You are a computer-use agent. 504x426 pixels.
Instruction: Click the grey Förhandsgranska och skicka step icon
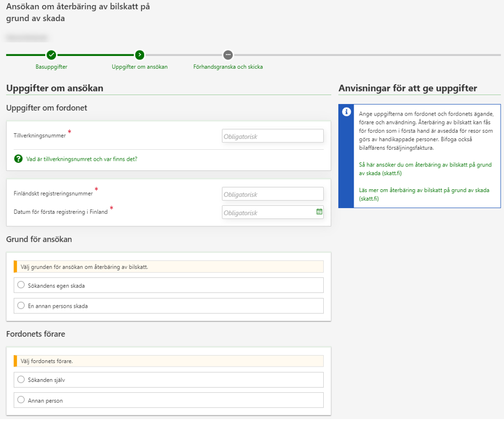[x=228, y=55]
